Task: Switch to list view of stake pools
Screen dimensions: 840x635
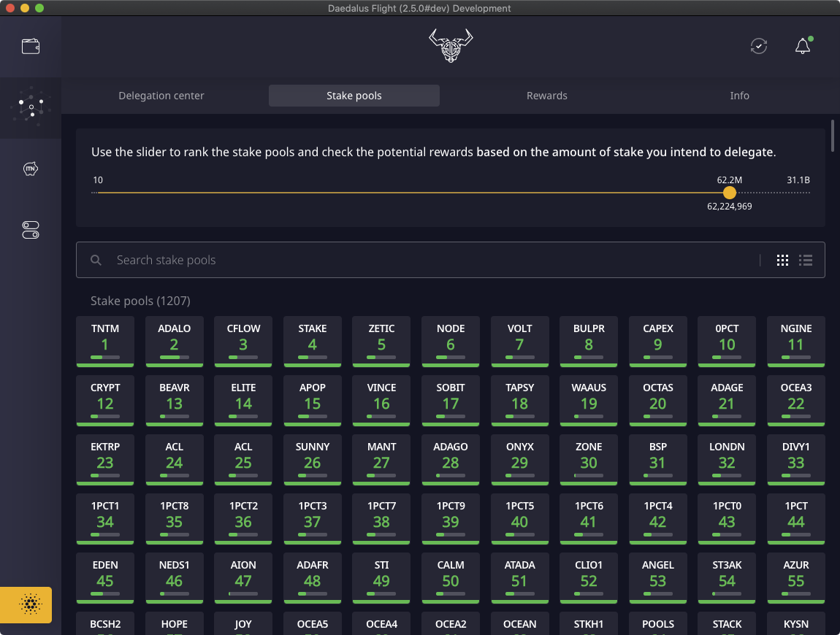Action: point(806,260)
